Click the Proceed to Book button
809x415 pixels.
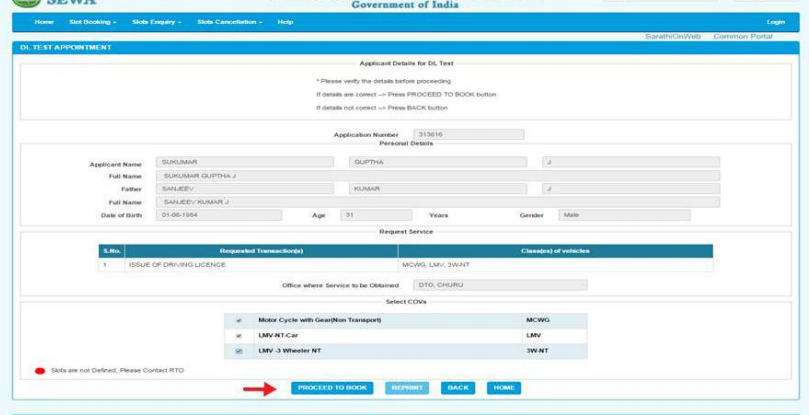coord(332,388)
